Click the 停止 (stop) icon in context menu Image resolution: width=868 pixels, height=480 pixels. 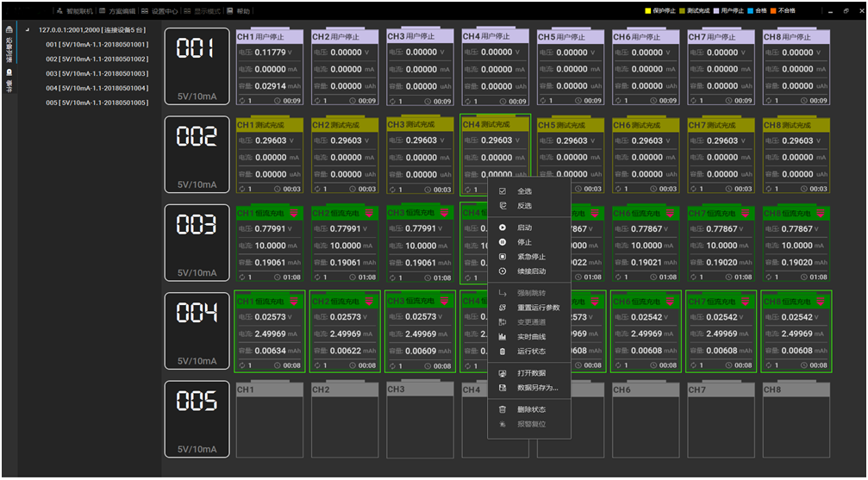pyautogui.click(x=503, y=242)
